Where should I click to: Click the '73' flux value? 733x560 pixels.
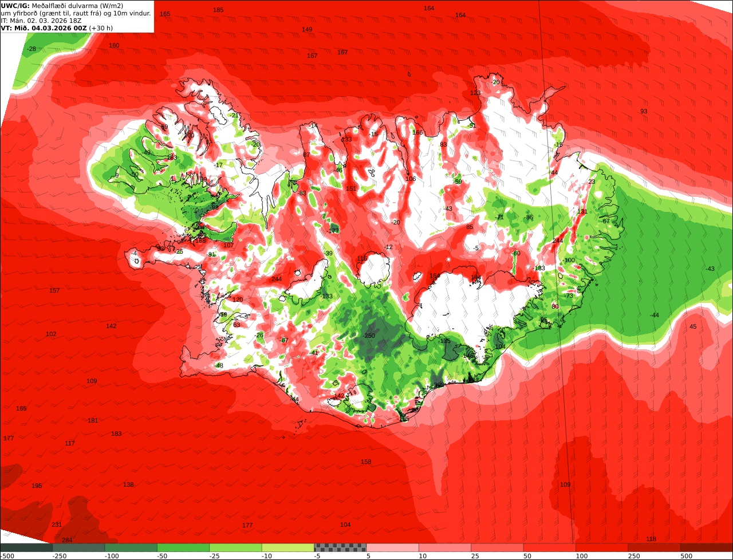570,295
